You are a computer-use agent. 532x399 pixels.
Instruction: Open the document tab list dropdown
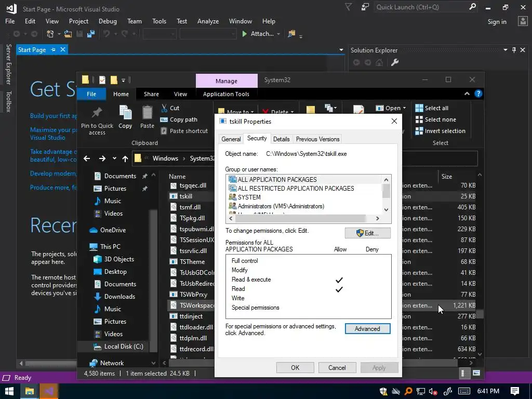click(x=341, y=50)
